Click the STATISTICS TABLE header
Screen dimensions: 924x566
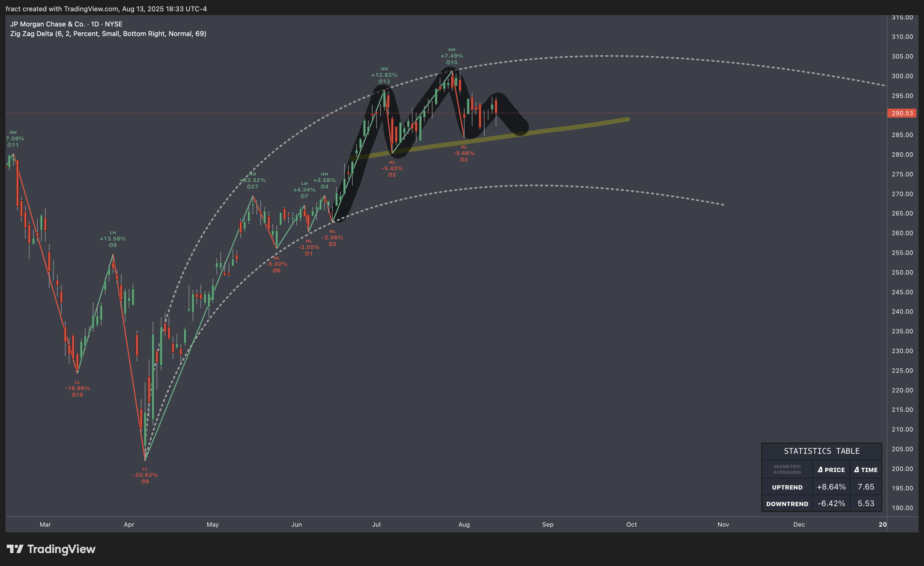(822, 451)
